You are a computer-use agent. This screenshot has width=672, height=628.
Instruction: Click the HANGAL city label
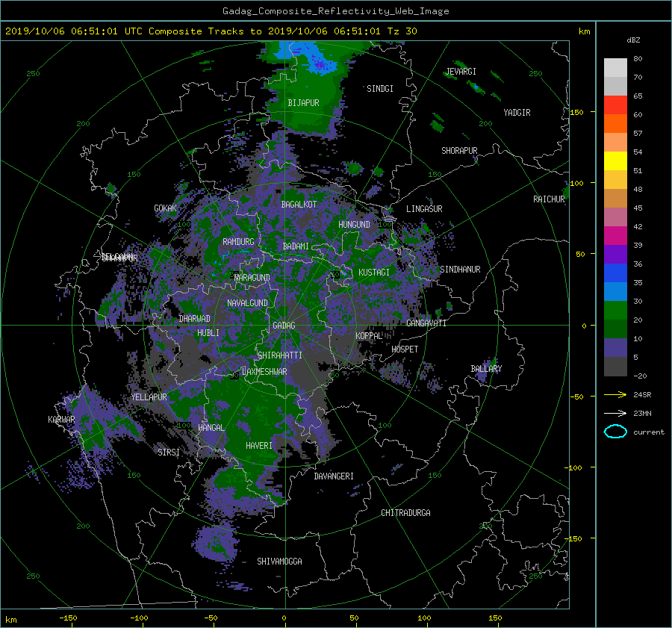211,428
